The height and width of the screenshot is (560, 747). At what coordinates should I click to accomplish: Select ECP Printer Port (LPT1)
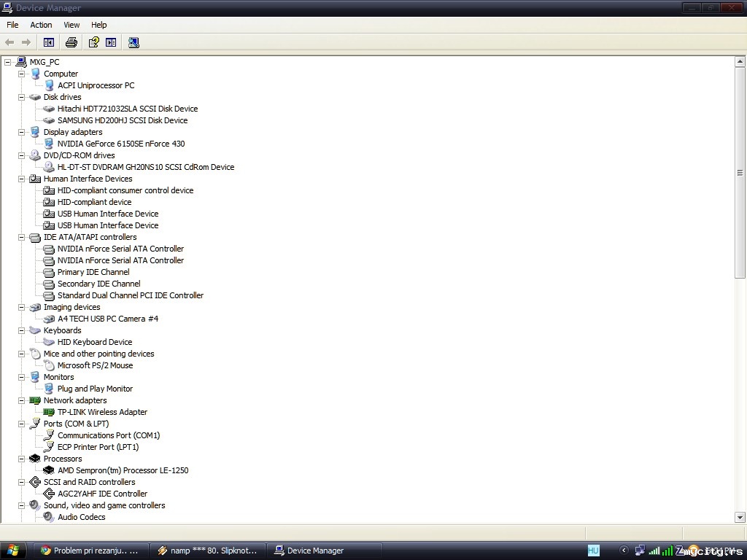(98, 447)
